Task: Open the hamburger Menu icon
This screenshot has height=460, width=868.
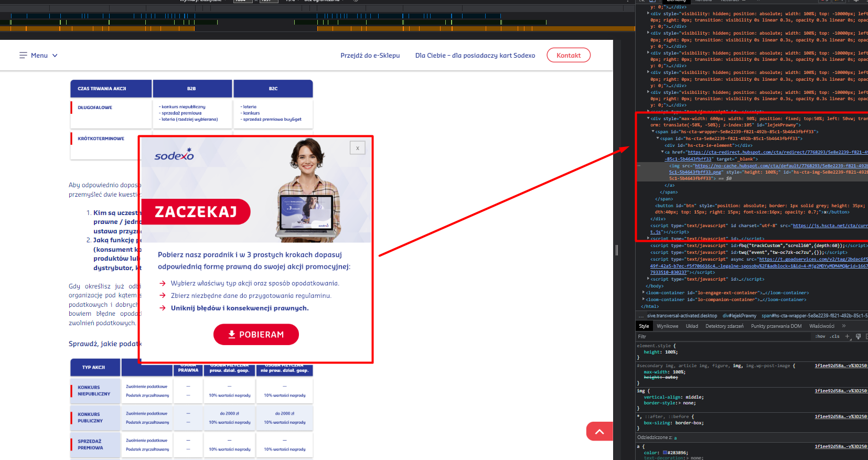Action: point(23,55)
